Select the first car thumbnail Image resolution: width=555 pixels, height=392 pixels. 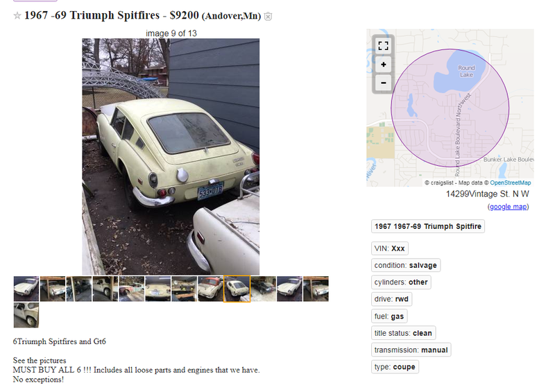[x=26, y=289]
